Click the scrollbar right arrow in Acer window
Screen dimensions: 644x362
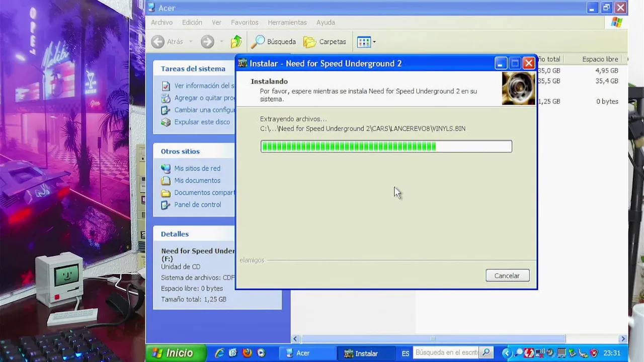pyautogui.click(x=623, y=339)
